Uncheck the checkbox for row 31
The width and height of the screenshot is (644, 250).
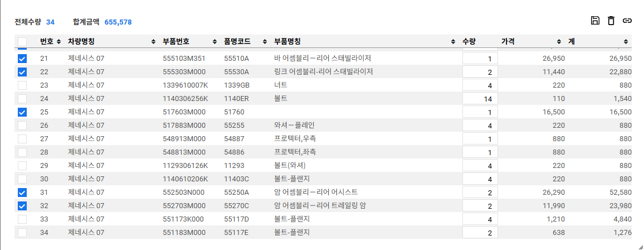click(22, 193)
